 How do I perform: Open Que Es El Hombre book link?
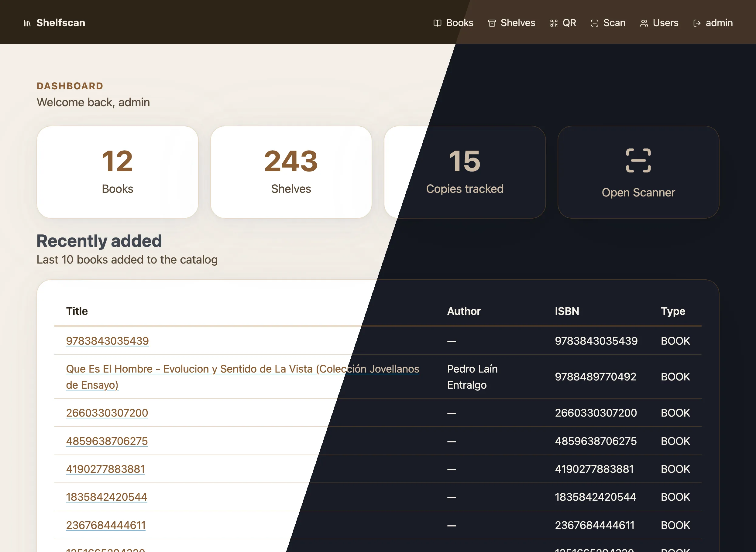[x=242, y=377]
